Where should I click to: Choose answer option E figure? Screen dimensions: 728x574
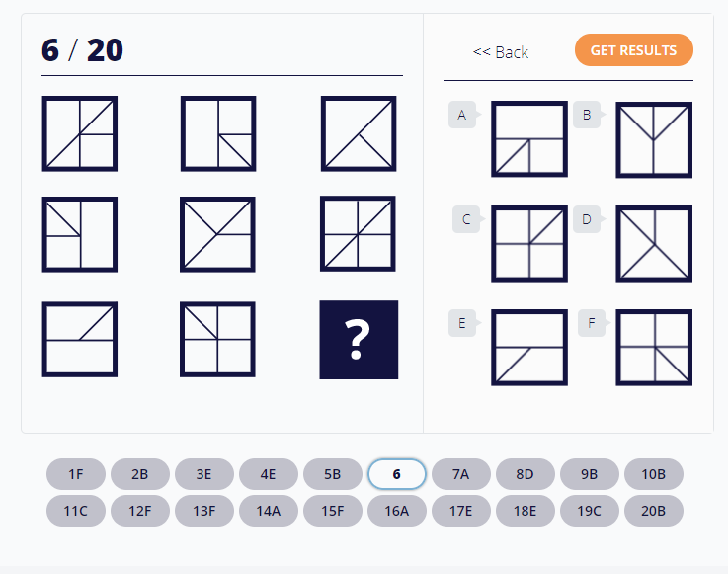coord(529,348)
